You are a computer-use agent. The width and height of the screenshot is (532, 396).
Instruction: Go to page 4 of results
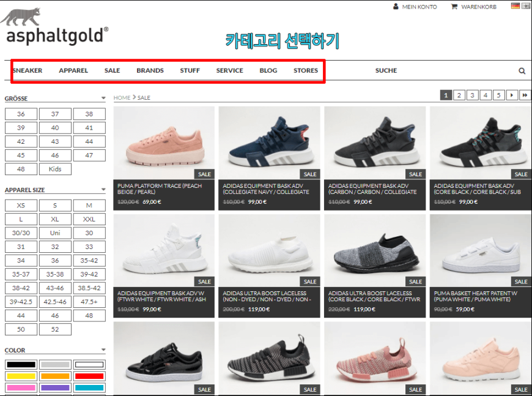pyautogui.click(x=485, y=95)
